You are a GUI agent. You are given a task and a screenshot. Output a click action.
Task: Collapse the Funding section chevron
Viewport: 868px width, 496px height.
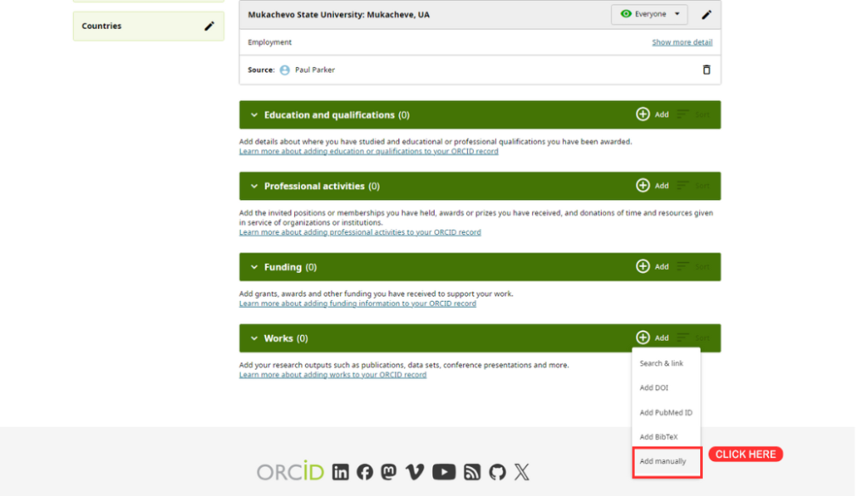pyautogui.click(x=254, y=267)
